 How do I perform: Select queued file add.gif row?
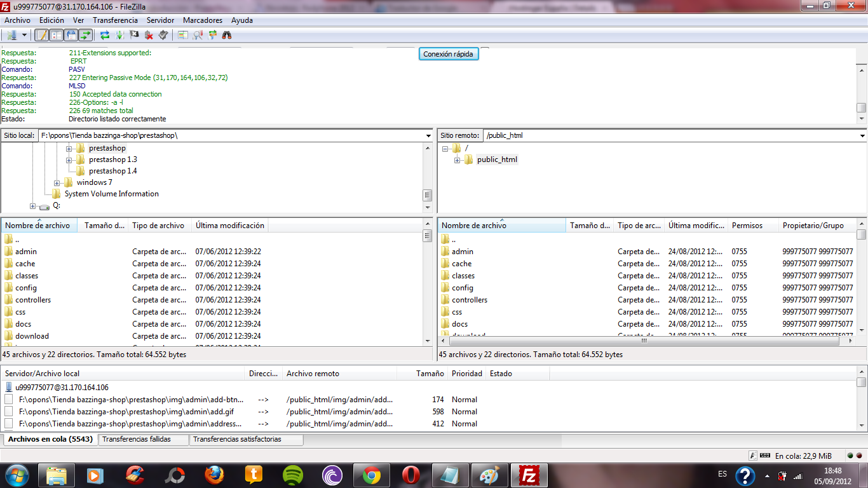point(429,412)
